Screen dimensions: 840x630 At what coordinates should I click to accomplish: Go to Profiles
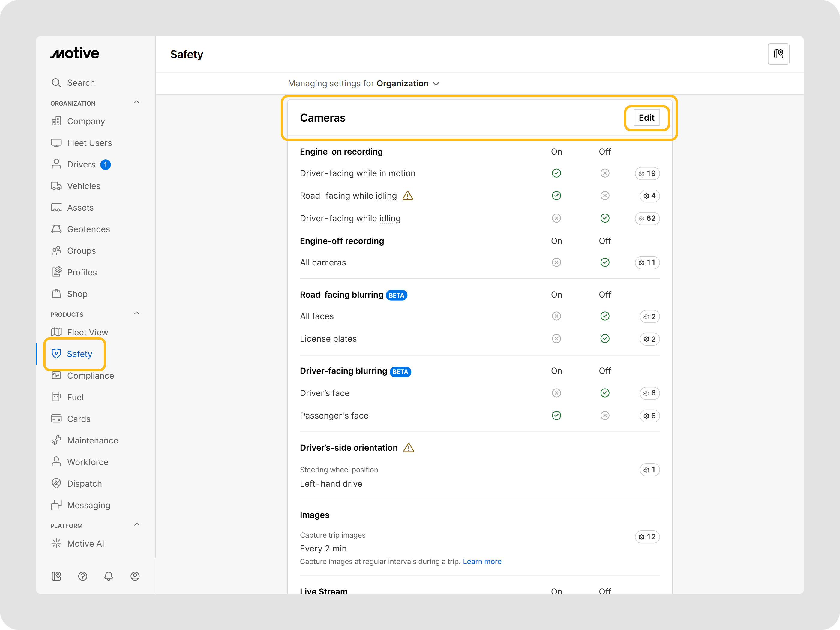click(x=74, y=272)
